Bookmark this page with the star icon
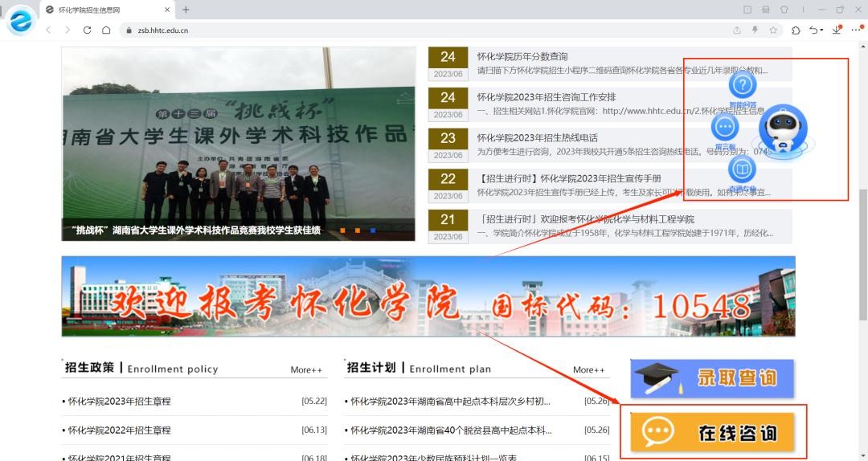The image size is (868, 461). [773, 30]
